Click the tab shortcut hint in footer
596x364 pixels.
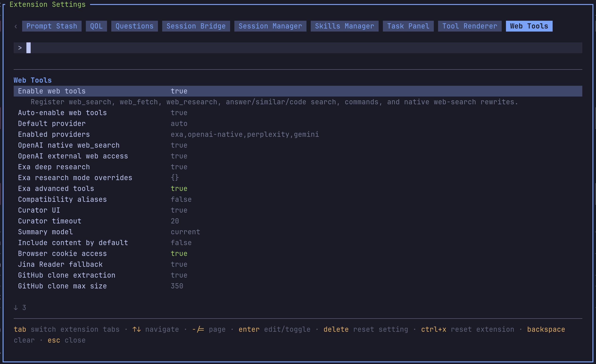(x=66, y=329)
